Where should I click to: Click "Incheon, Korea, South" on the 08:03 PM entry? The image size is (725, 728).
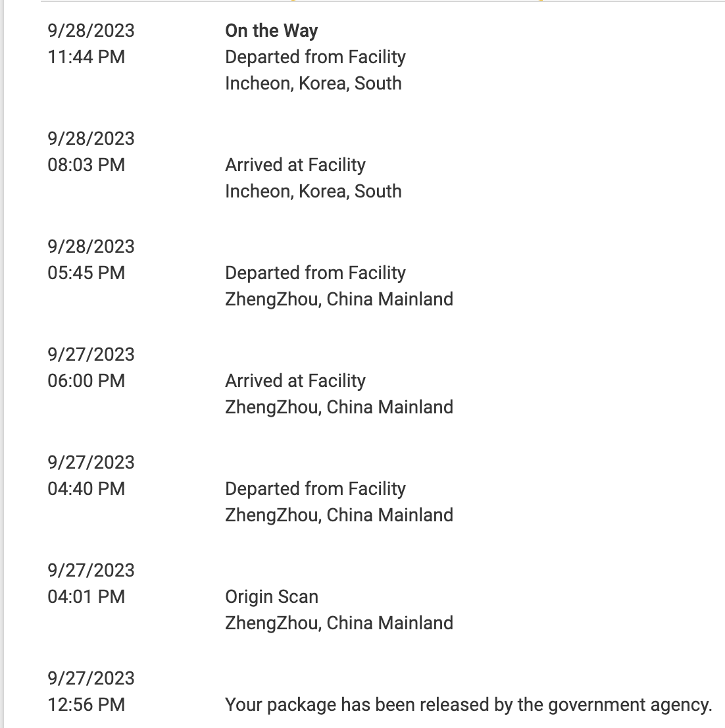313,192
